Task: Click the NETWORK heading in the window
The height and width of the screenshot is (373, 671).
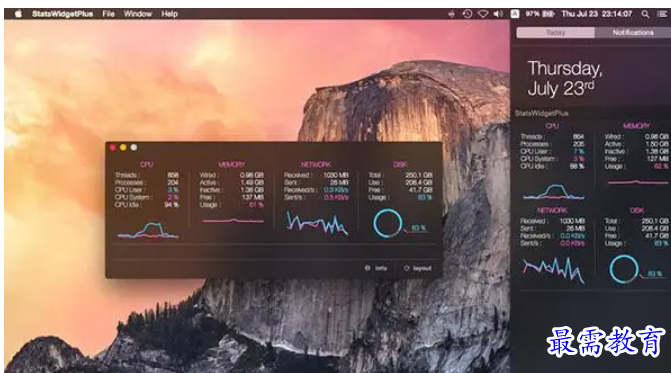Action: [x=316, y=164]
